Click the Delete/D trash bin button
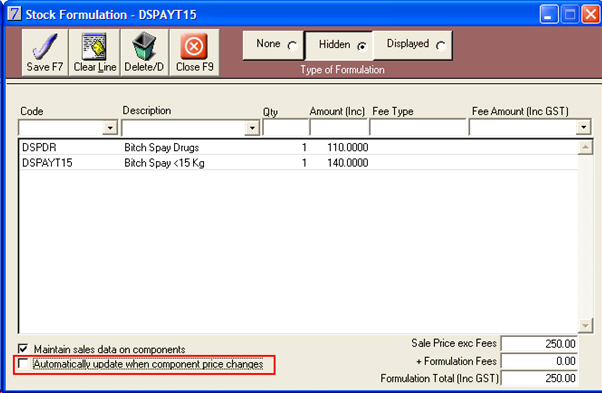This screenshot has width=602, height=393. tap(144, 53)
